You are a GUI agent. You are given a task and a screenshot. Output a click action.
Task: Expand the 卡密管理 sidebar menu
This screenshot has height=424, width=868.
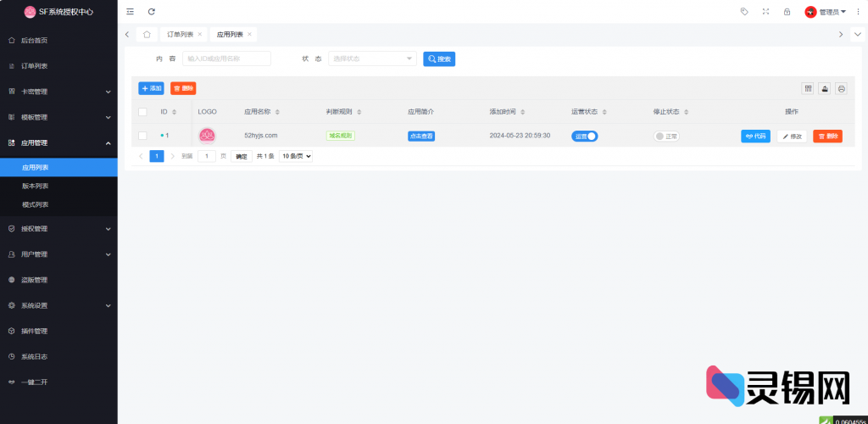tap(58, 92)
